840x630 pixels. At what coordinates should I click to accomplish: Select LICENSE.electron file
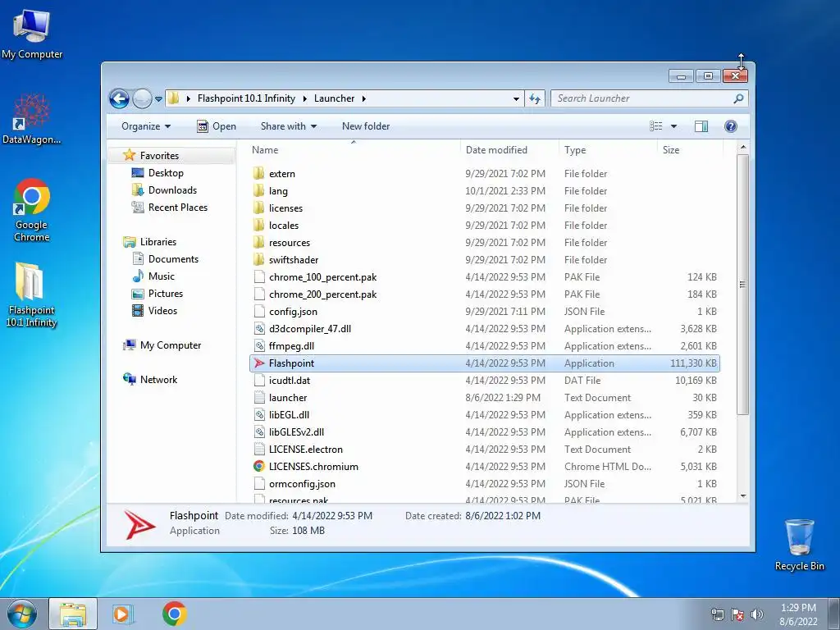coord(305,450)
